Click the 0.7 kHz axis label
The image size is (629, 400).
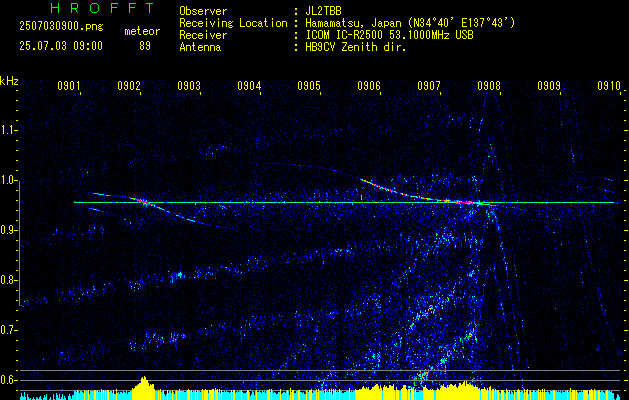click(x=8, y=330)
